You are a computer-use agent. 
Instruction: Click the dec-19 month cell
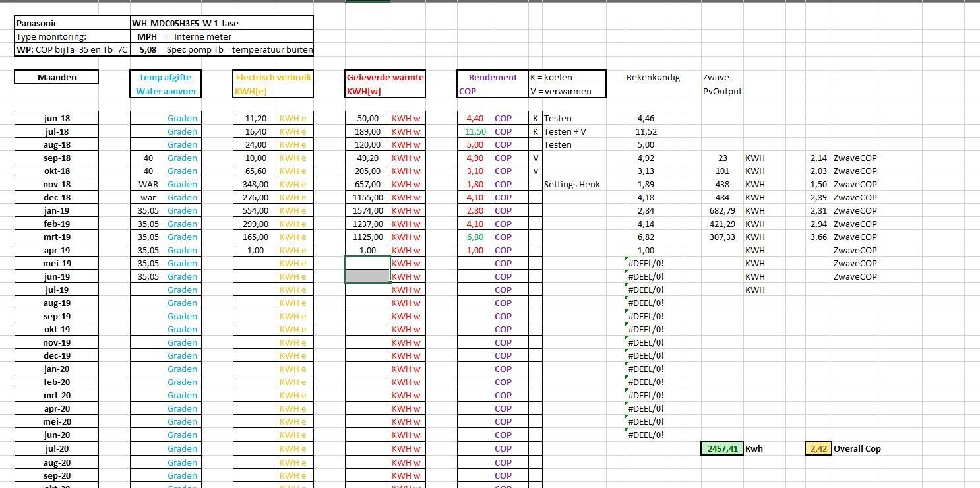(x=57, y=355)
